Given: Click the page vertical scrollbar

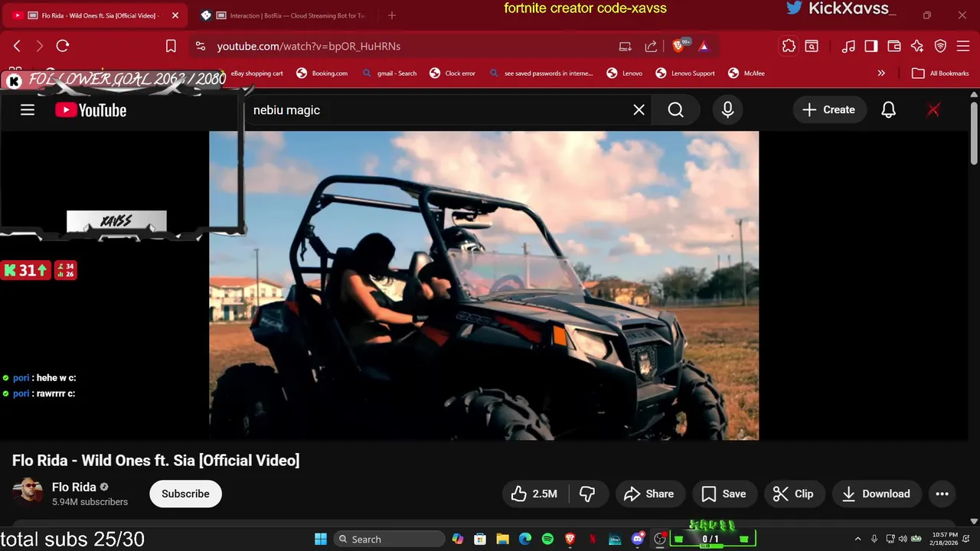Looking at the screenshot, I should coord(974,132).
